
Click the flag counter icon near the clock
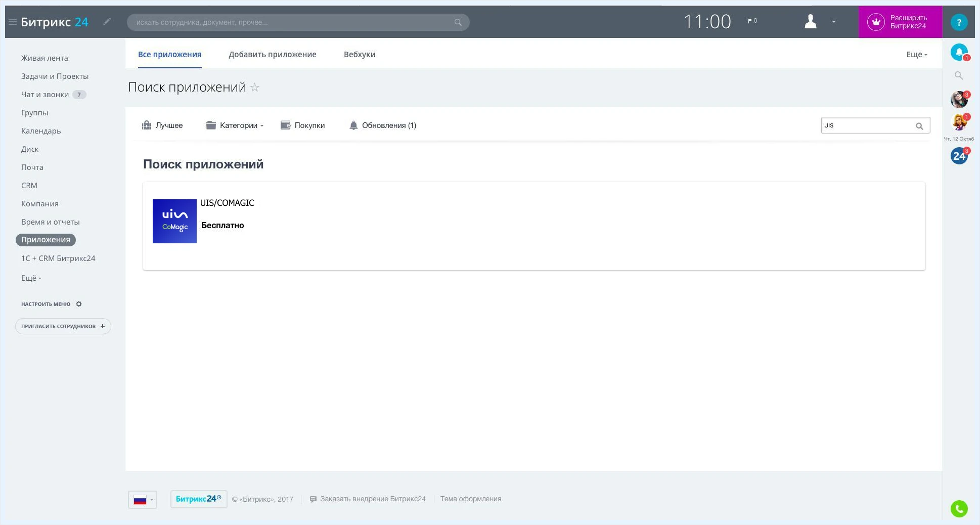[x=752, y=21]
